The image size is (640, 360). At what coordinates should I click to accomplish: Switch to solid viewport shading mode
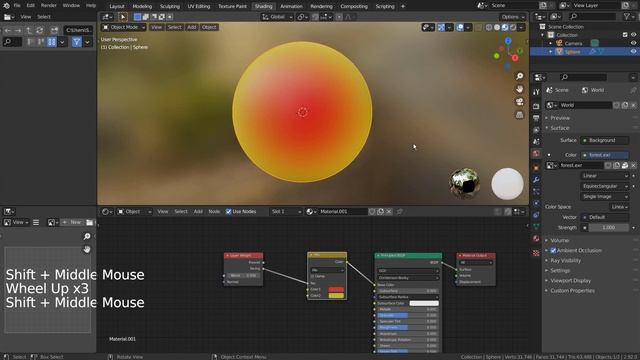(497, 27)
